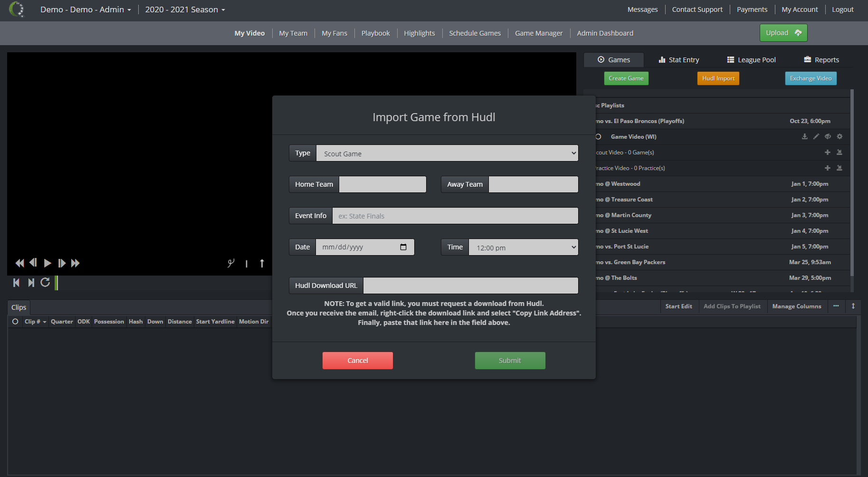Jump to the previous clip

(17, 283)
